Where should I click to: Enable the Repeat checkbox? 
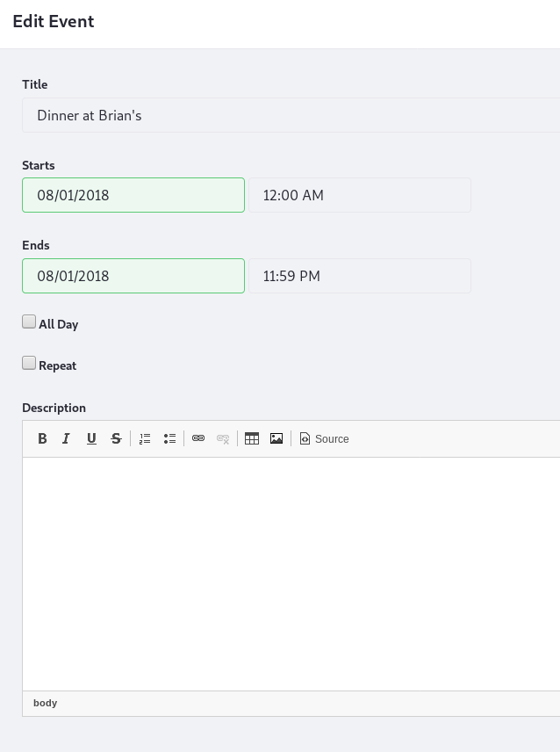pos(29,363)
